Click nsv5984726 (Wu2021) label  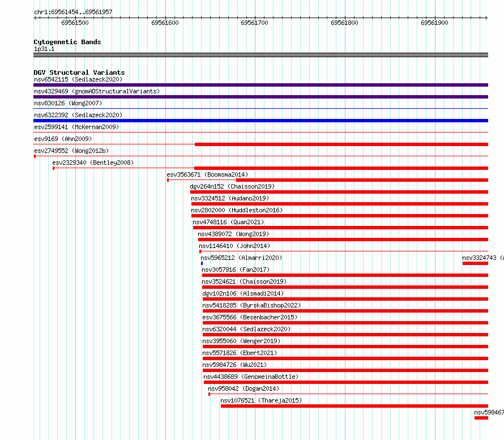(234, 365)
